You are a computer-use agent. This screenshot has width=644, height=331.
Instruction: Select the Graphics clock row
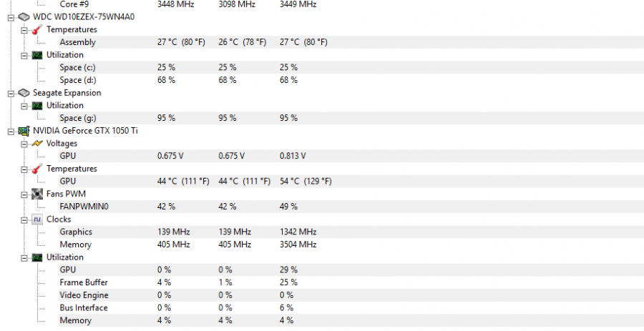pyautogui.click(x=351, y=232)
